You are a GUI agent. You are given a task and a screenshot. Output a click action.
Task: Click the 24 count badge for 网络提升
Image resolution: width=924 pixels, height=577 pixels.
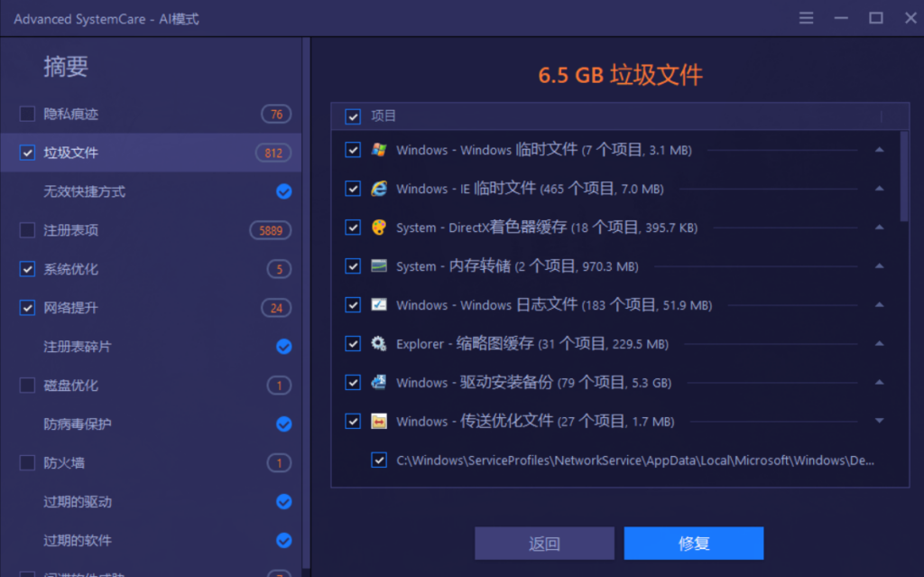[276, 308]
